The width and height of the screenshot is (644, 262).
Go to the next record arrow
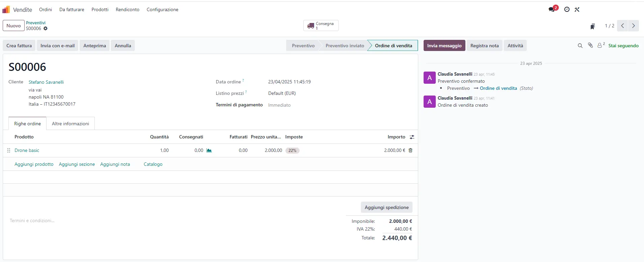[633, 26]
